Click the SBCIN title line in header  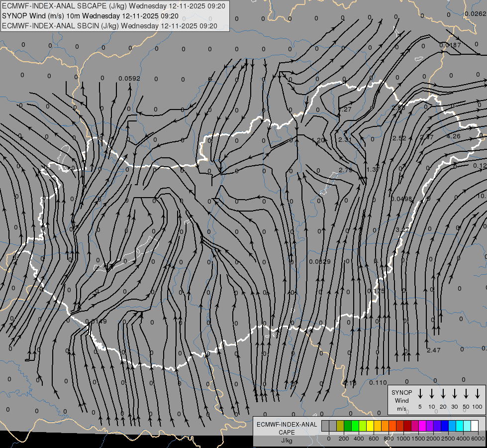point(109,26)
